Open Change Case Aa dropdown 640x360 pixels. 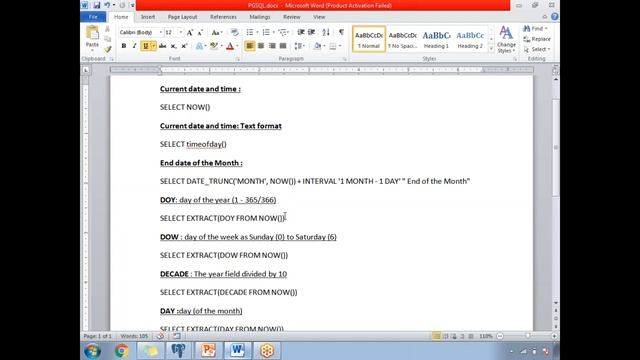tap(216, 32)
